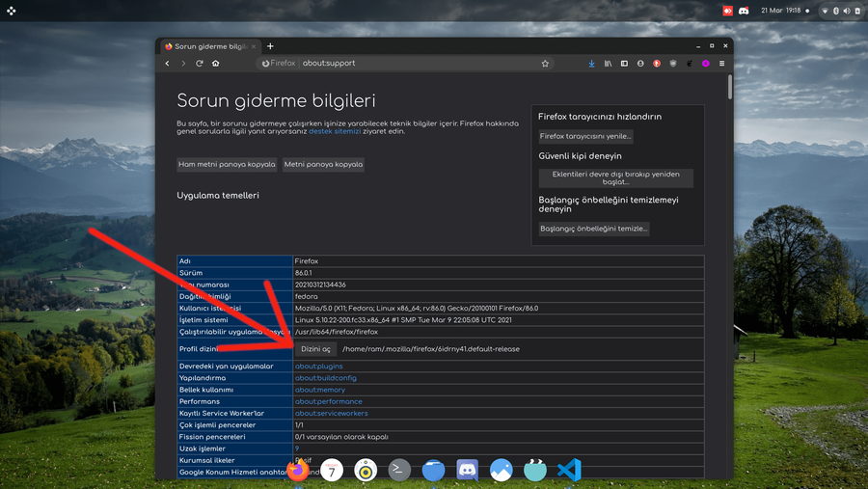Image resolution: width=868 pixels, height=489 pixels.
Task: Open the DuckDuckGo extension icon
Action: (x=657, y=63)
